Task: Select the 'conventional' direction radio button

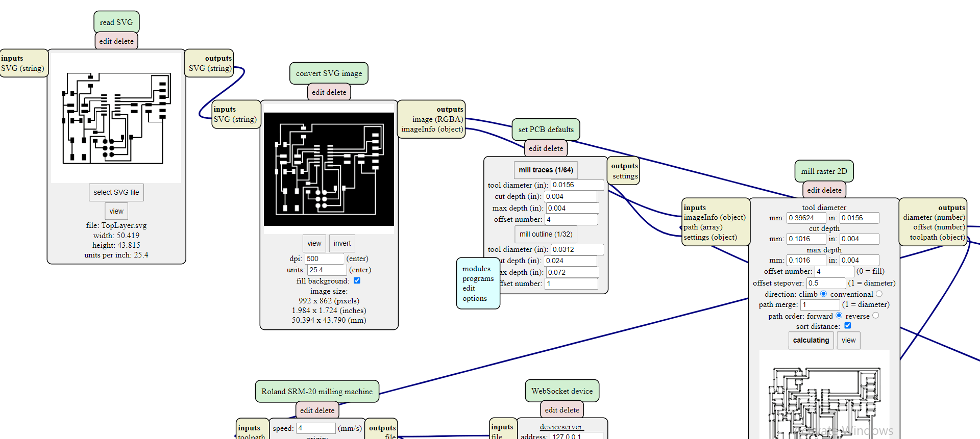Action: [x=879, y=294]
